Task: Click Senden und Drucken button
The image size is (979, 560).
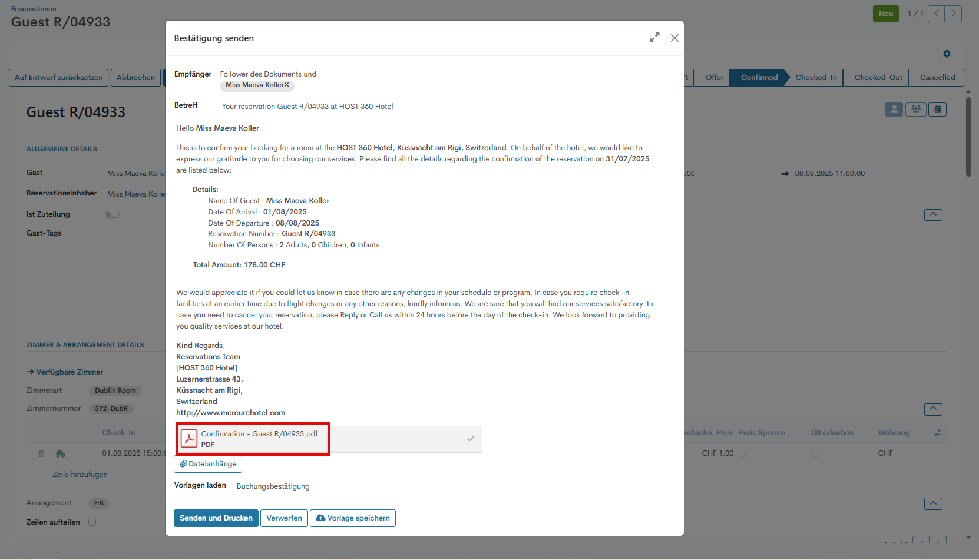Action: pos(216,518)
